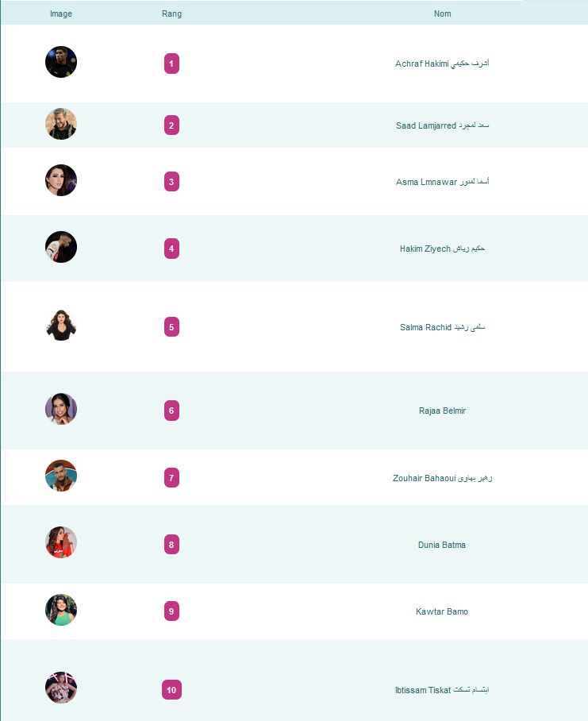Open Kawtar Bamo's avatar
Image resolution: width=588 pixels, height=721 pixels.
[61, 610]
